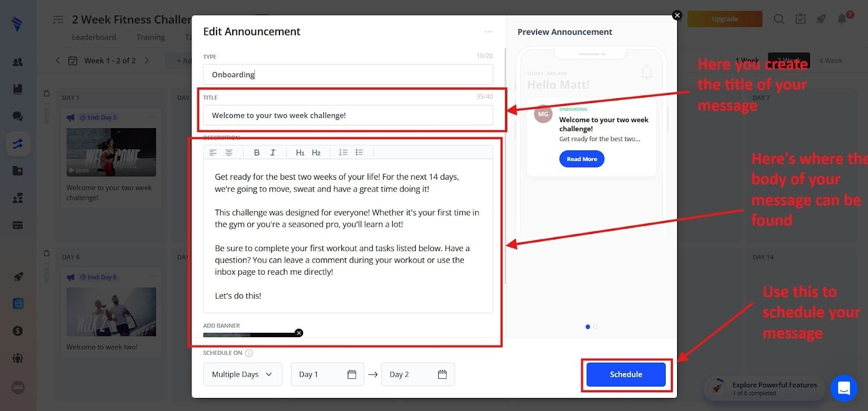This screenshot has height=411, width=868.
Task: Expand the Multiple Days dropdown
Action: click(242, 374)
